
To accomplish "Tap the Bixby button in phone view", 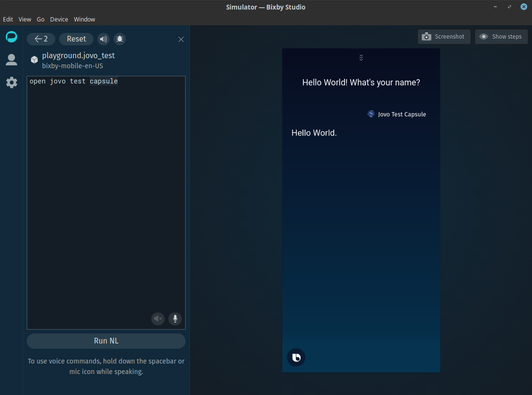I will pos(296,357).
